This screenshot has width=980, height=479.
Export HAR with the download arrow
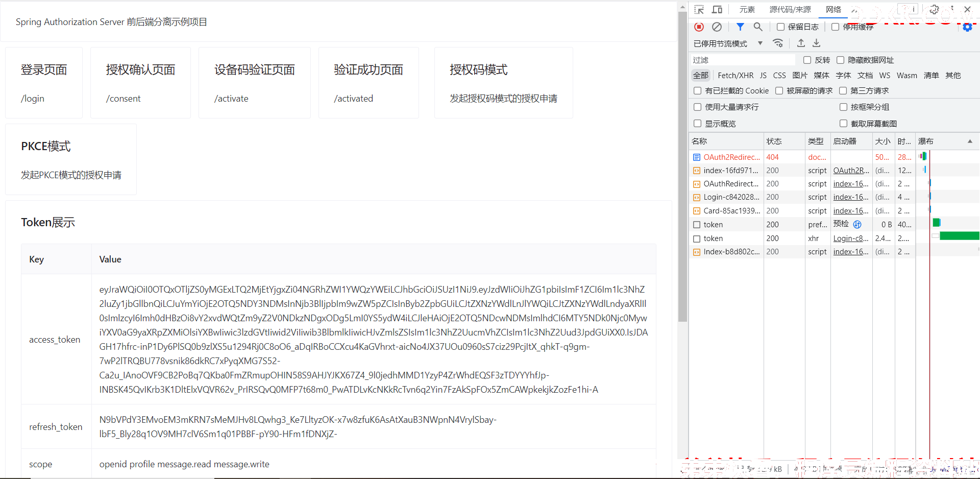(817, 43)
